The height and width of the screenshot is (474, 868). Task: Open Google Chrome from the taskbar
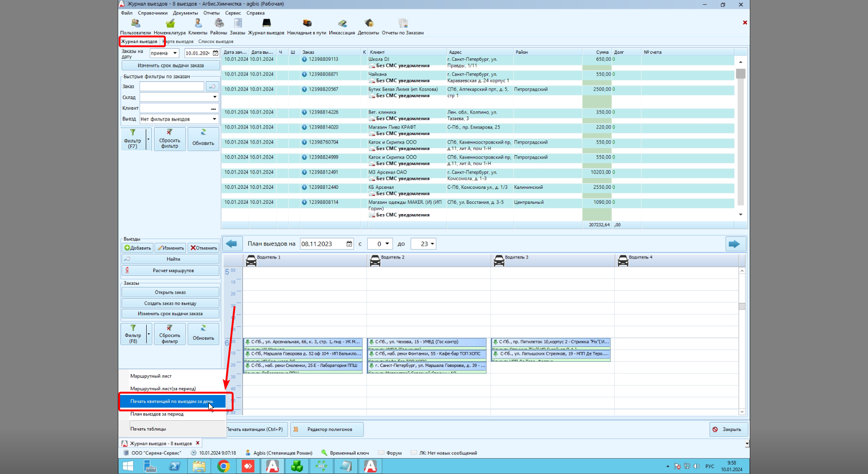(224, 466)
